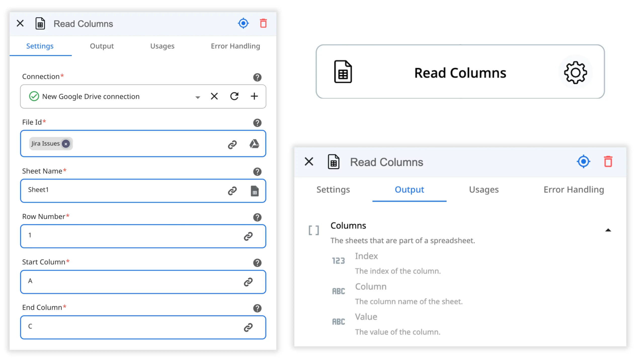Click help icon next to Row Number
Screen dimensions: 644x362
pyautogui.click(x=257, y=217)
